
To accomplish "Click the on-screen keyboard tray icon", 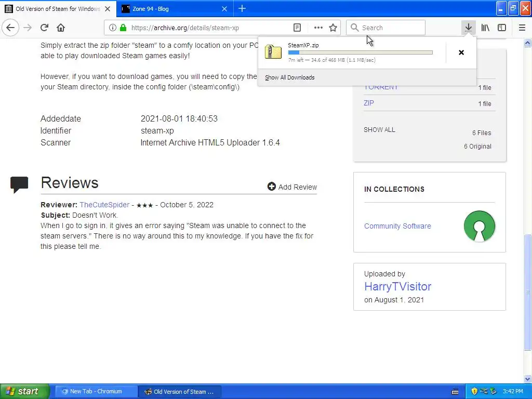I will click(455, 392).
